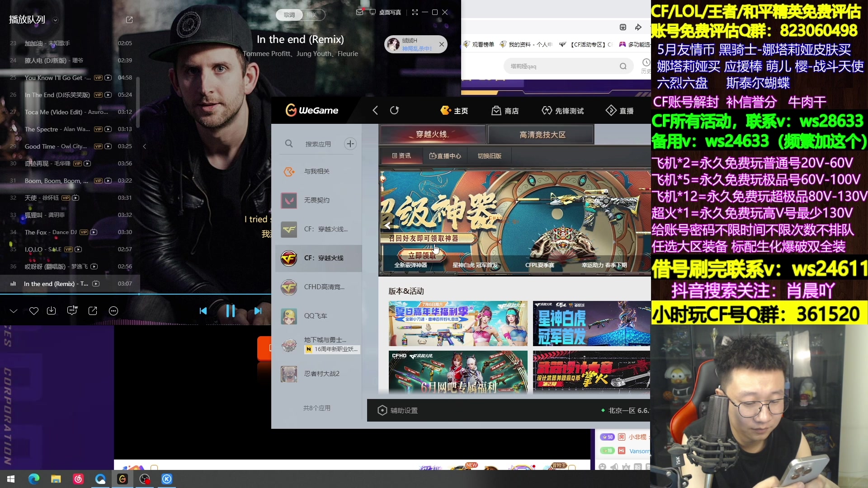Skip to next track in music player
This screenshot has height=488, width=868.
click(258, 311)
